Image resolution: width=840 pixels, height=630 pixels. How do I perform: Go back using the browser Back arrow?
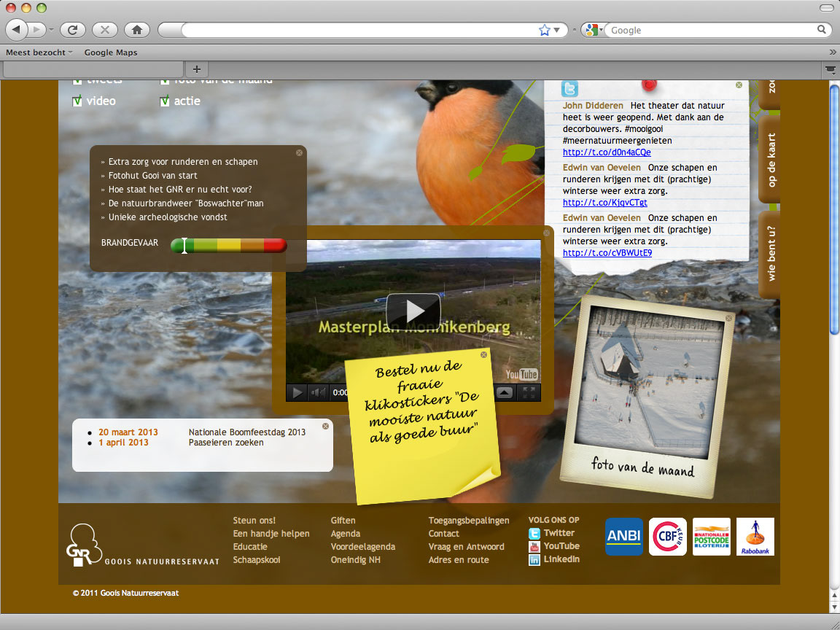[16, 29]
